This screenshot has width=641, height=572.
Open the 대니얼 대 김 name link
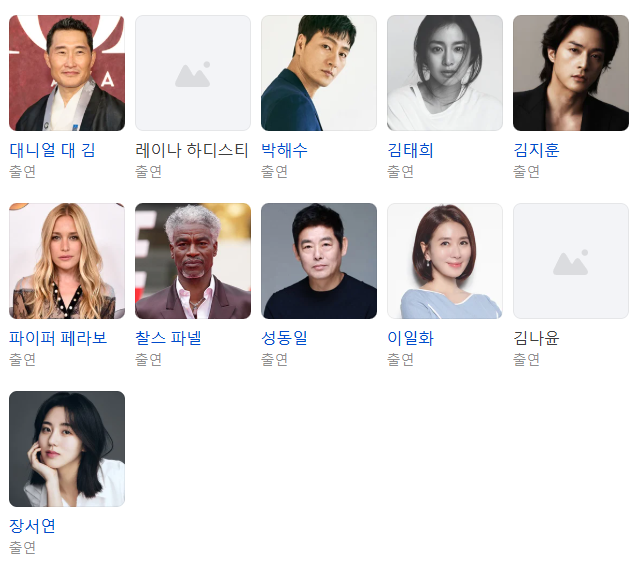coord(52,150)
